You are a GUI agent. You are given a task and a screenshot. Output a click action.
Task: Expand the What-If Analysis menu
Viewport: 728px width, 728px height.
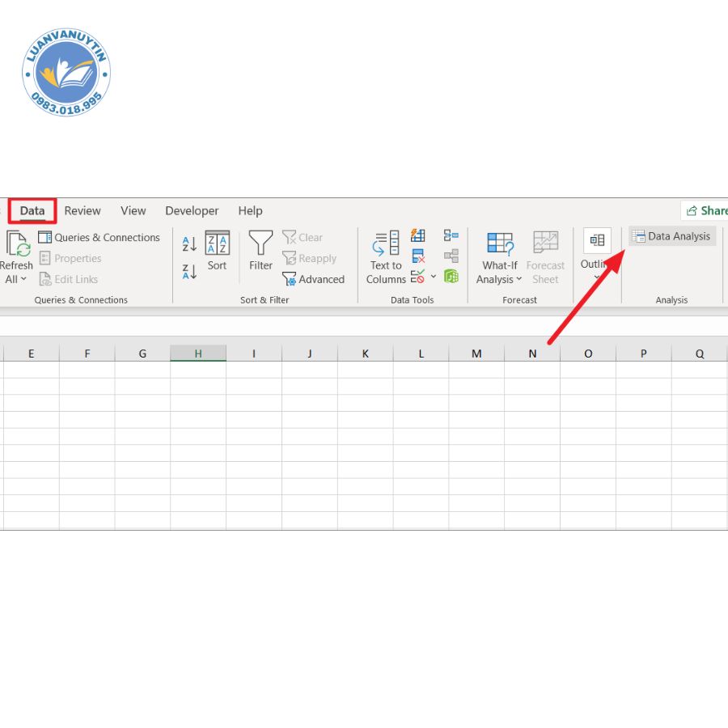499,279
